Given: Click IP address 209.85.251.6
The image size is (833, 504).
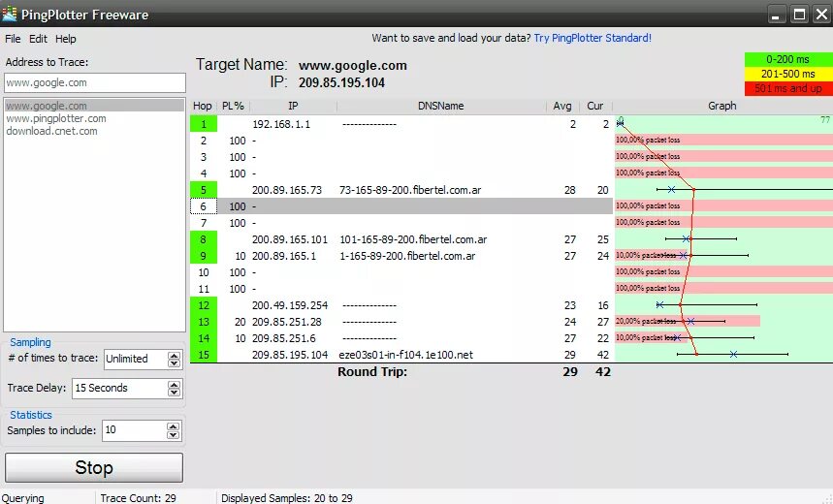Looking at the screenshot, I should point(284,338).
